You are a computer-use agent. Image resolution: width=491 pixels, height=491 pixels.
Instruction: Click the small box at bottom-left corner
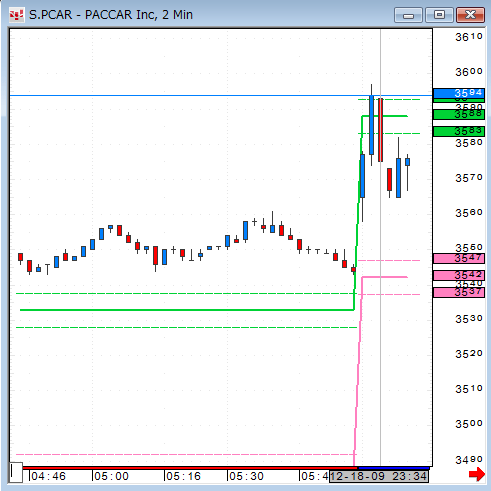pos(16,472)
